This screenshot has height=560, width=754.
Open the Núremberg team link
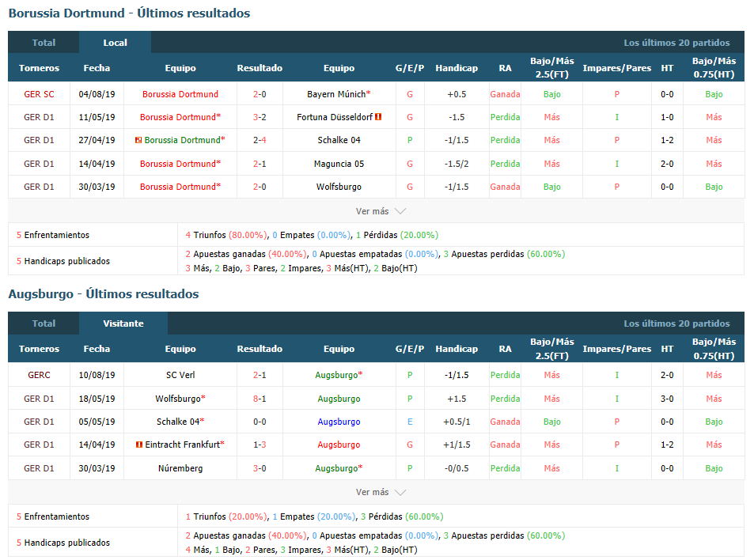(180, 468)
